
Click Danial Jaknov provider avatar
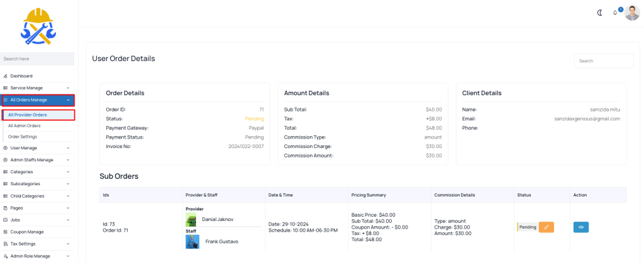191,220
